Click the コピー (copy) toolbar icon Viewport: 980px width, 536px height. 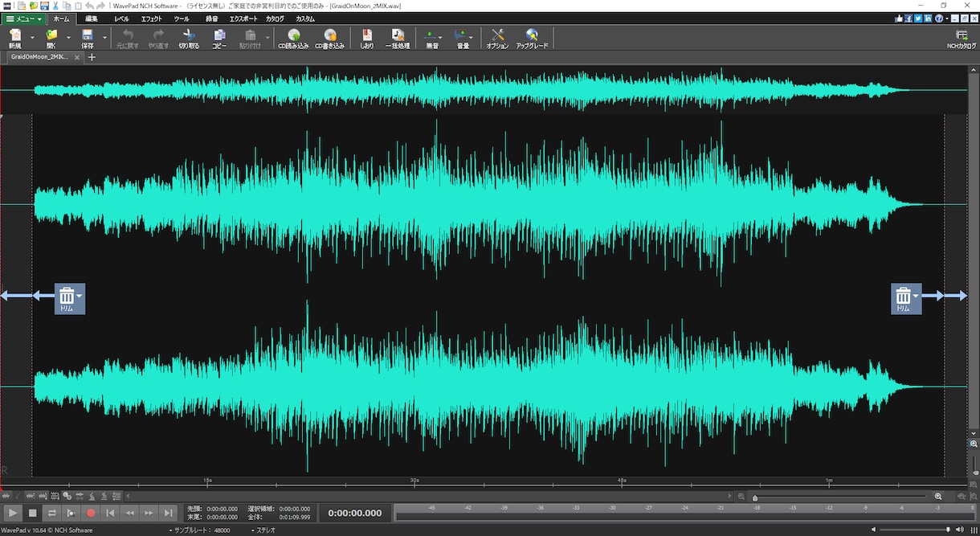click(x=219, y=38)
